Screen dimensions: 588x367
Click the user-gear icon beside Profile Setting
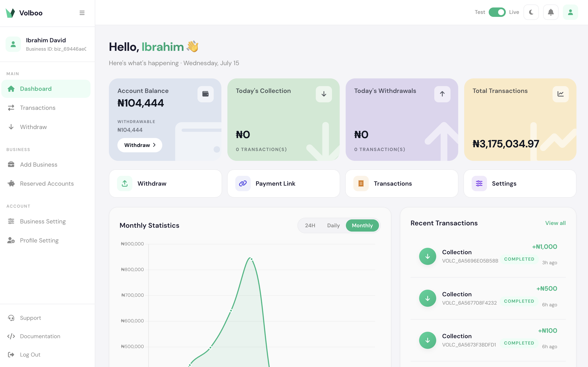(11, 240)
